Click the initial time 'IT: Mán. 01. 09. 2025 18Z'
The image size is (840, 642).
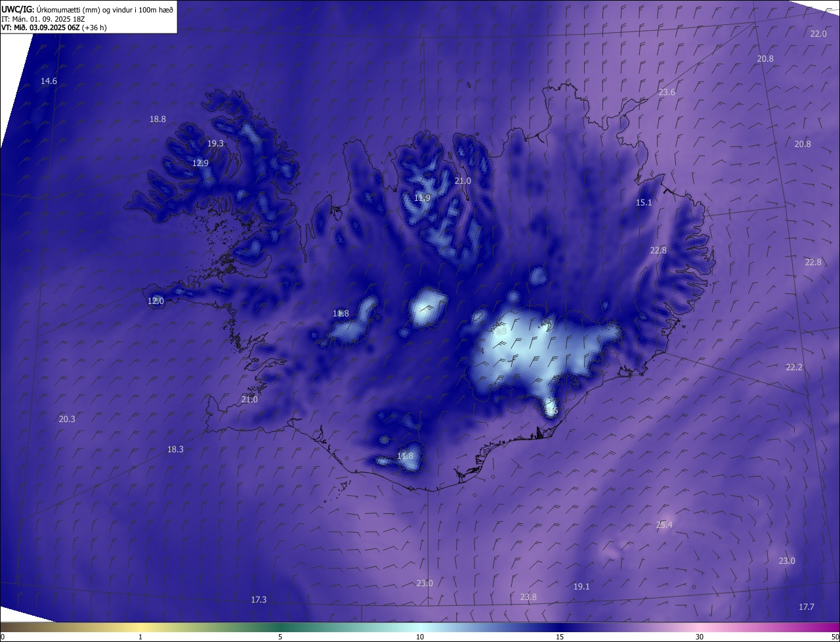43,18
